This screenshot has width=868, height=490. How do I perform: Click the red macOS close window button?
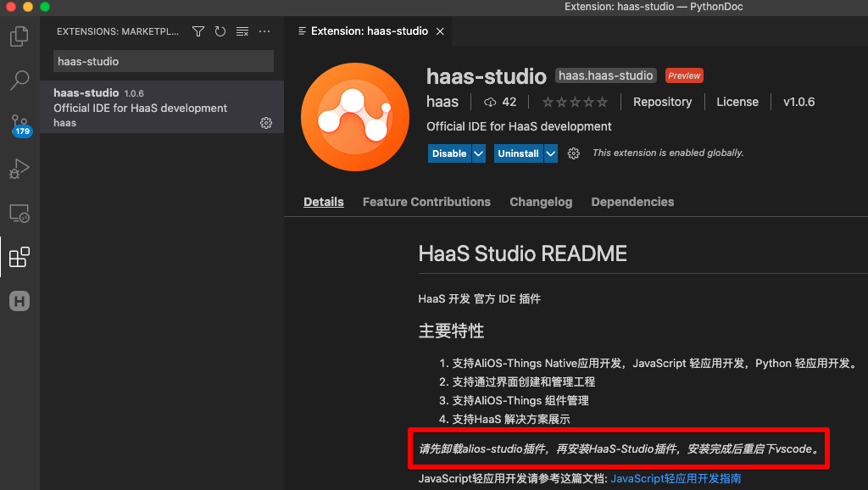pyautogui.click(x=11, y=7)
